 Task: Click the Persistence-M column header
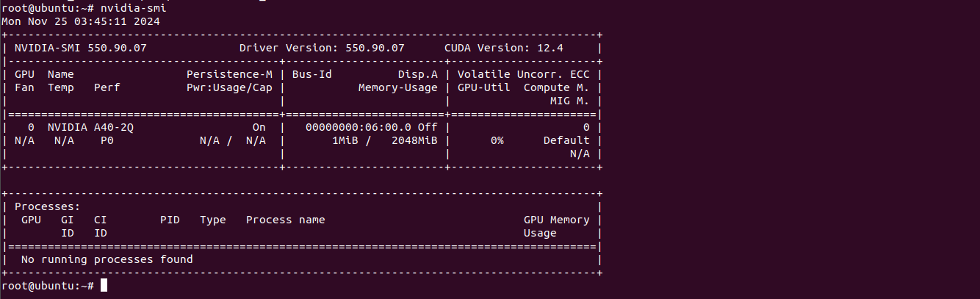pos(229,74)
